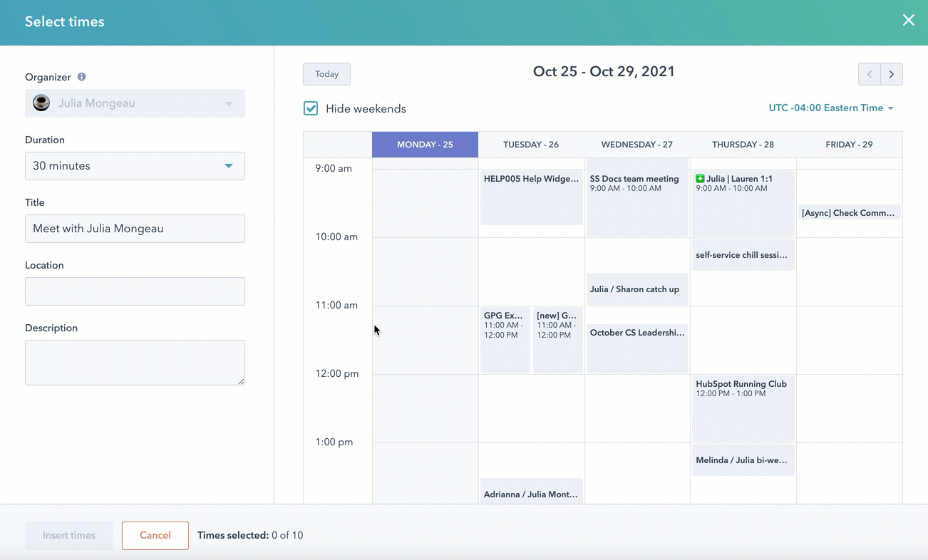Click the Title input field

[x=135, y=229]
